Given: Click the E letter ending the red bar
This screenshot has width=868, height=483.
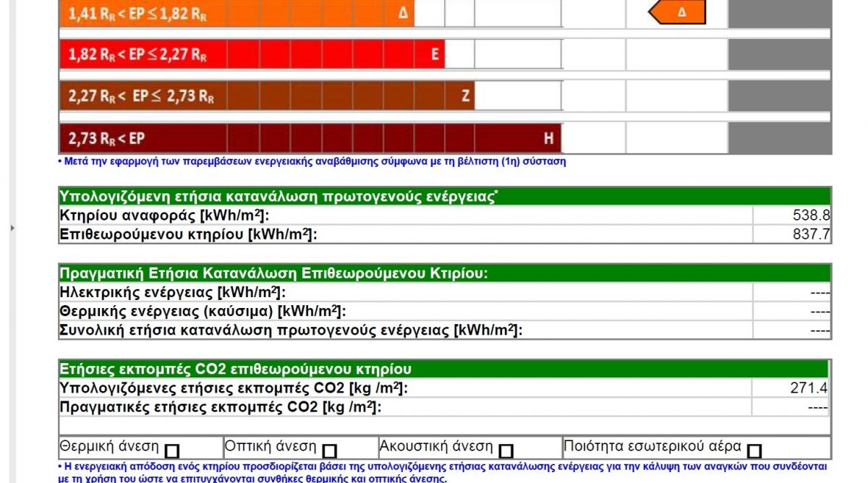Looking at the screenshot, I should (x=435, y=54).
